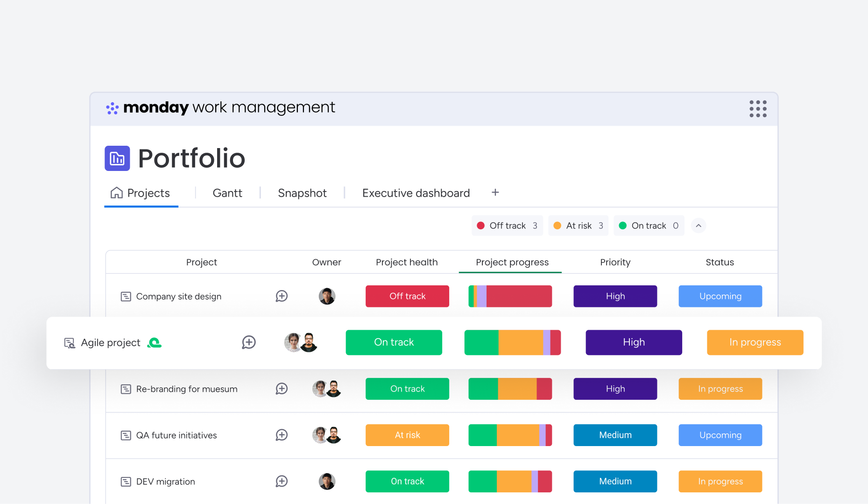868x504 pixels.
Task: Open the DEV migration project
Action: [x=165, y=482]
